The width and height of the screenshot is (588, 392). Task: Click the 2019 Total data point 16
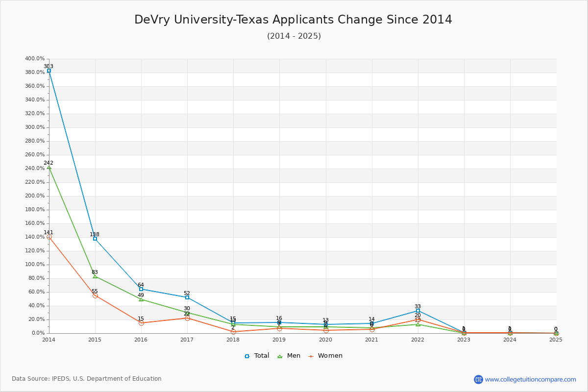[x=279, y=322]
